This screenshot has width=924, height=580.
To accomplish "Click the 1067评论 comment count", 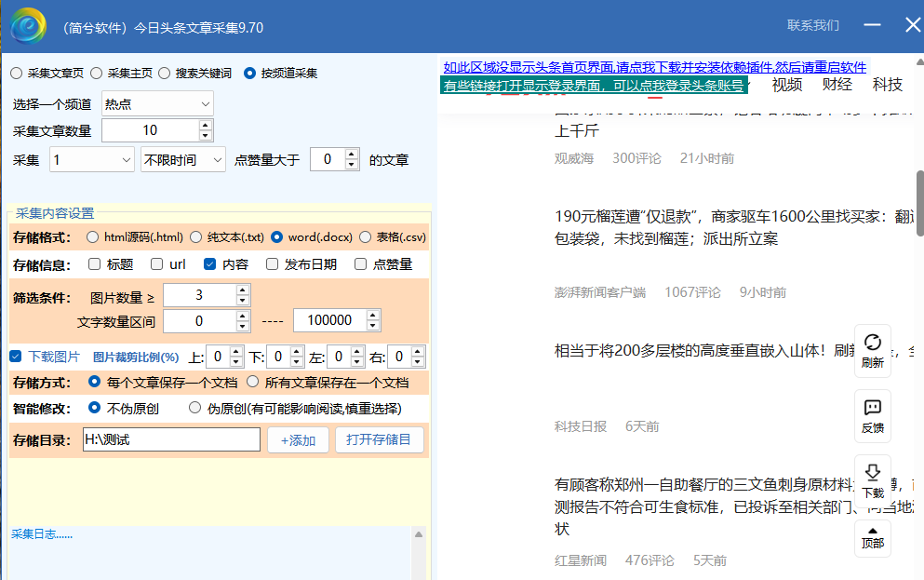I will [x=692, y=292].
